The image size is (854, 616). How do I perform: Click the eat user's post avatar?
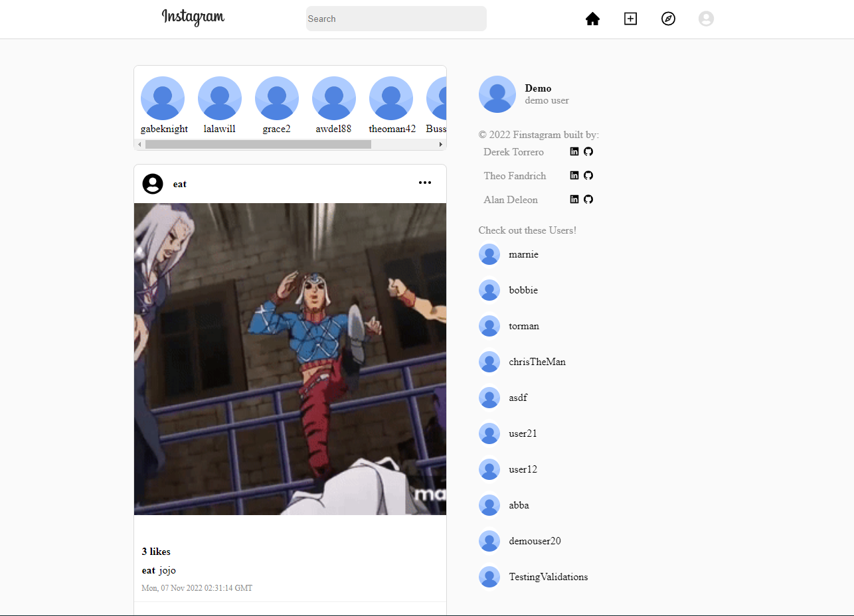click(152, 183)
